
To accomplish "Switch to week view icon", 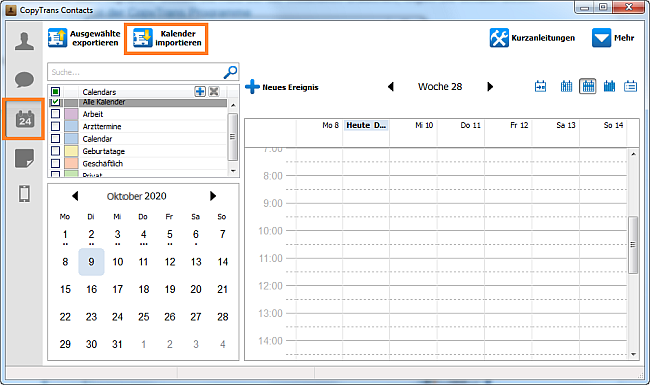I will pyautogui.click(x=588, y=86).
